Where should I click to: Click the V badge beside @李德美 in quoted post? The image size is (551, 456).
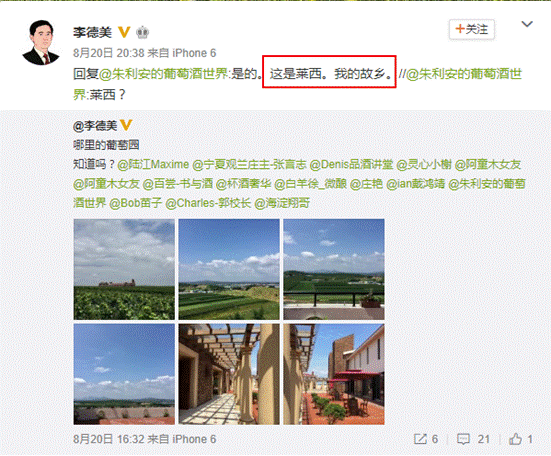126,125
